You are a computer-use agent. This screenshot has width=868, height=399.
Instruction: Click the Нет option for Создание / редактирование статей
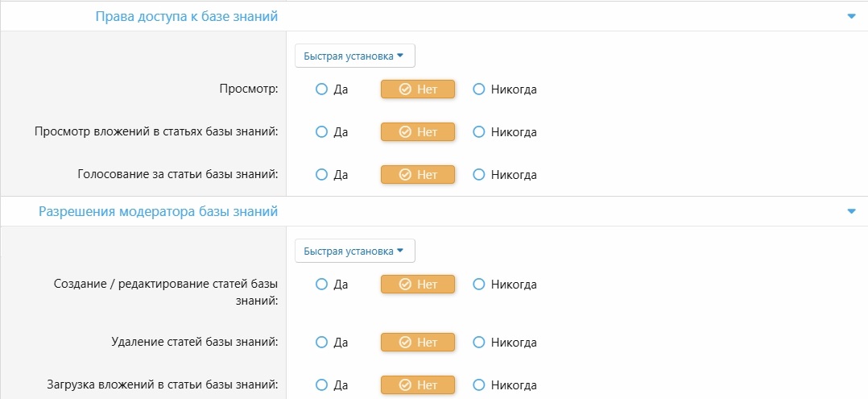click(x=418, y=285)
